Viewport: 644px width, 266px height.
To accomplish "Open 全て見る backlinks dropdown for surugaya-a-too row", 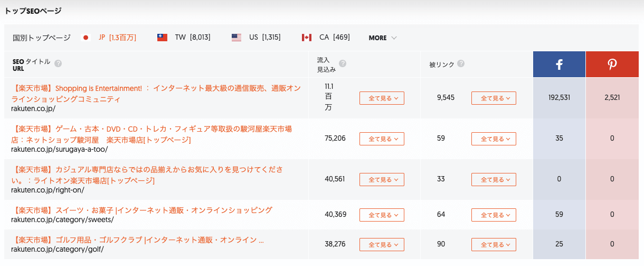I will coord(494,139).
